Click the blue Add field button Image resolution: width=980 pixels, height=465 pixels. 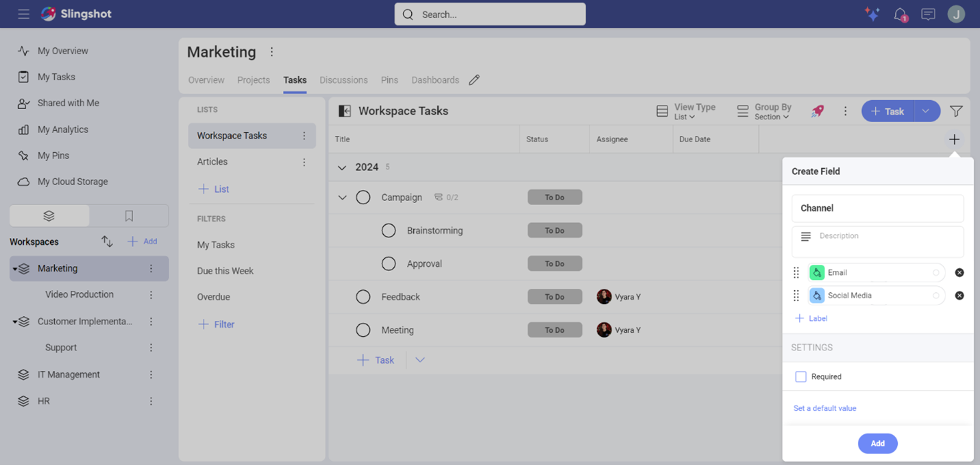pyautogui.click(x=877, y=444)
